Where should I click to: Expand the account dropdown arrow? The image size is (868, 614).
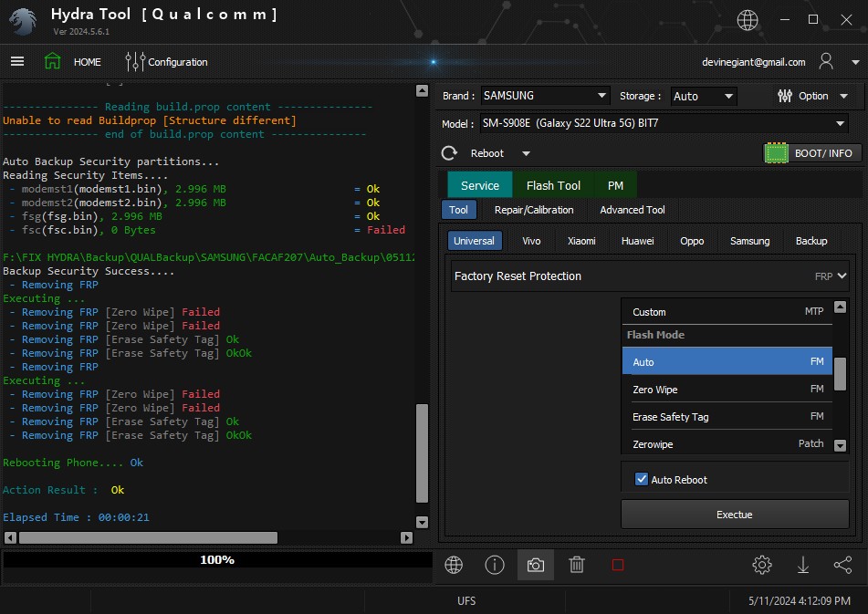tap(855, 62)
